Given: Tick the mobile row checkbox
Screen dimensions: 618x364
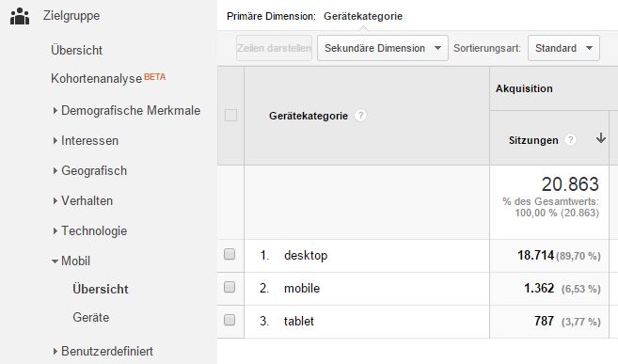Looking at the screenshot, I should tap(230, 287).
